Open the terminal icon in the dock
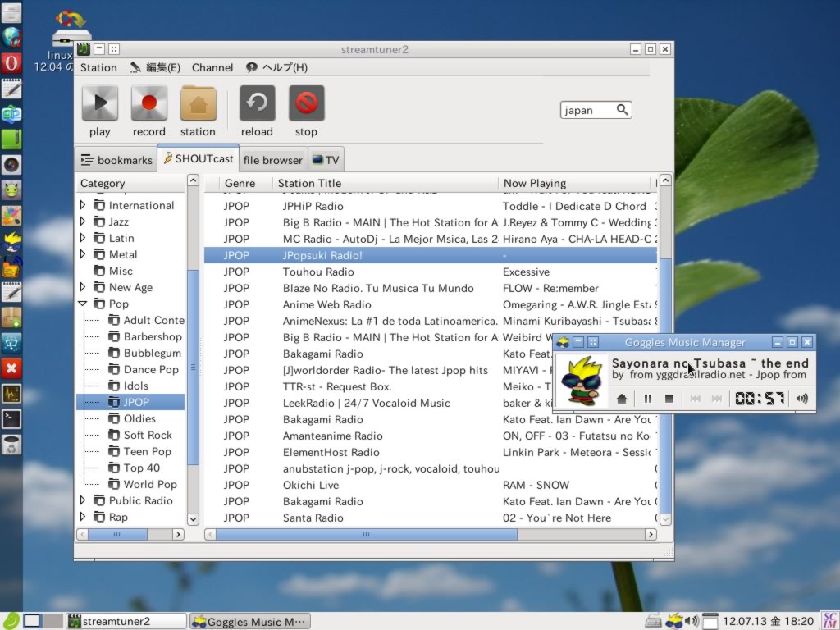The height and width of the screenshot is (630, 840). 11,419
